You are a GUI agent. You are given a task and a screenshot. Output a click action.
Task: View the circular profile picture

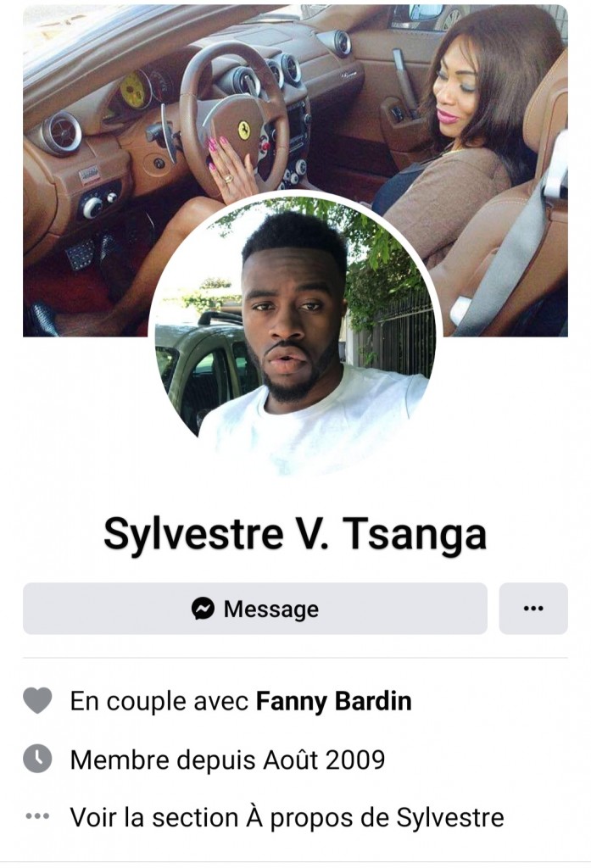tap(295, 336)
